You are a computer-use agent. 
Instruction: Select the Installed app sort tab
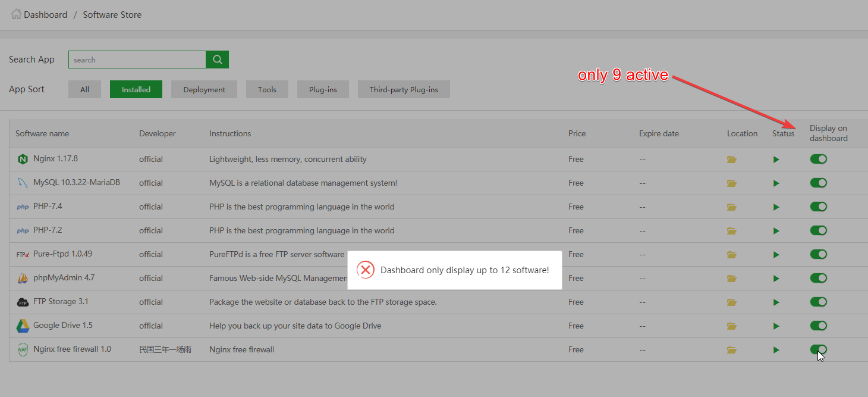pyautogui.click(x=136, y=89)
